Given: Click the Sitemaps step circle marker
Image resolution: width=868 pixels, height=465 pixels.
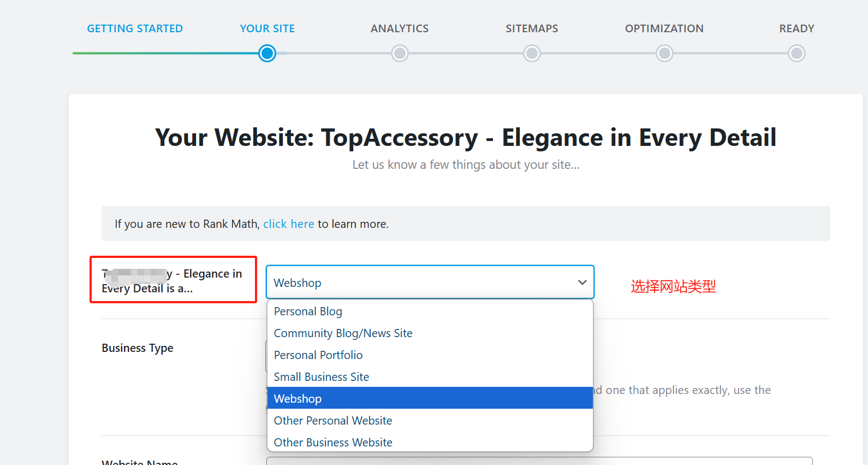Looking at the screenshot, I should click(532, 54).
